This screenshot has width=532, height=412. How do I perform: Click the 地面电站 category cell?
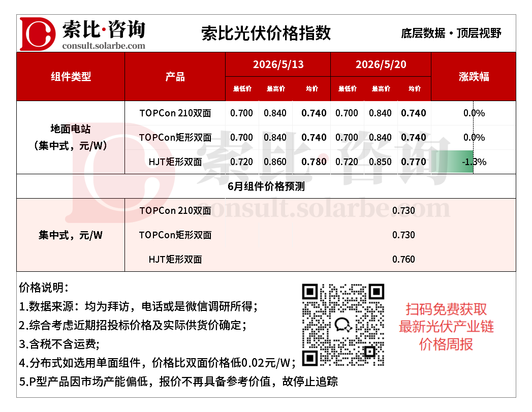click(71, 137)
